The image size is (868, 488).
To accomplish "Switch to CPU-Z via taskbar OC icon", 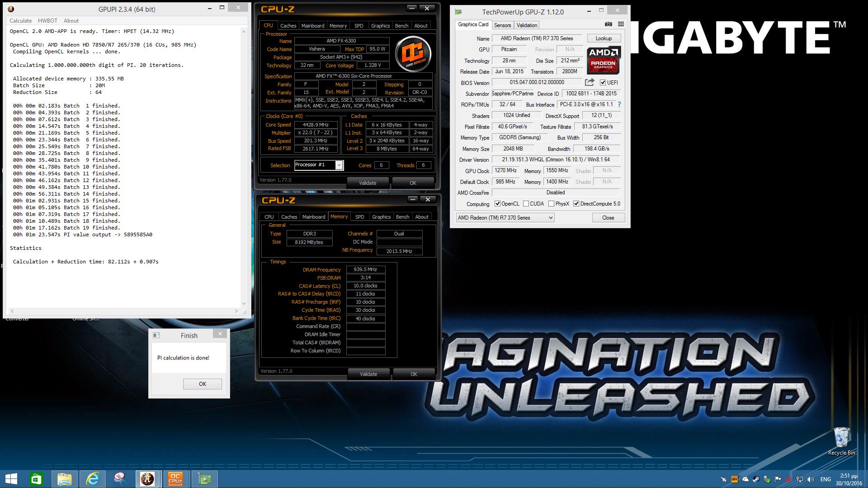I will [x=175, y=479].
